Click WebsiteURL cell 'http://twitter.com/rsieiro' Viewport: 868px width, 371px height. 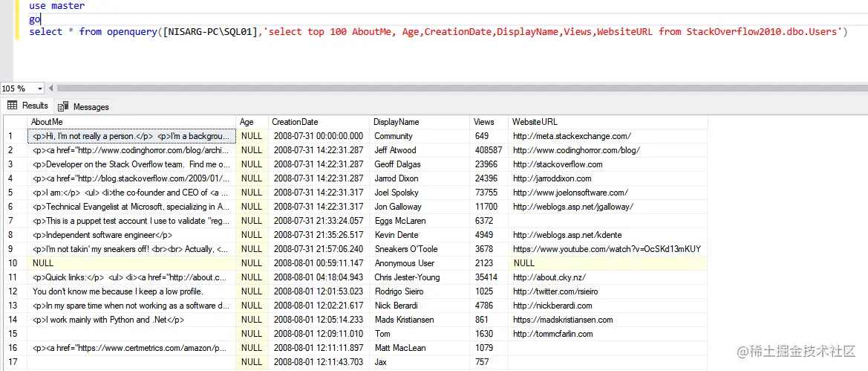tap(607, 291)
